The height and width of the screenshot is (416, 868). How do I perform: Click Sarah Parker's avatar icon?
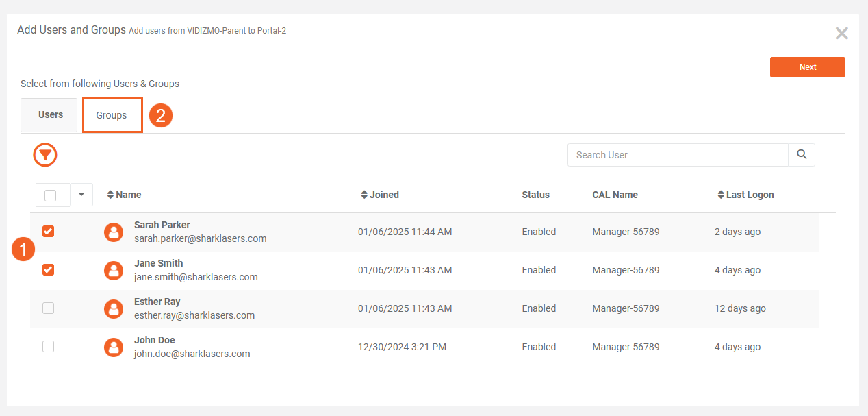tap(114, 232)
